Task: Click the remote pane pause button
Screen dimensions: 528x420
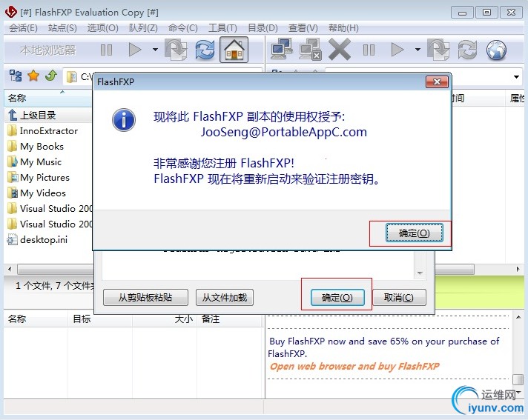Action: pos(369,50)
